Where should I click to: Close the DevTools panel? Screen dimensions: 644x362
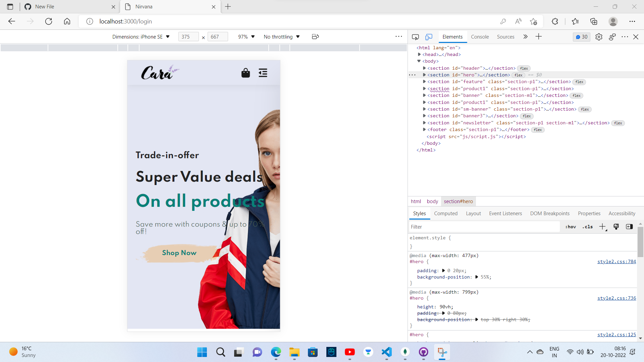click(x=636, y=37)
